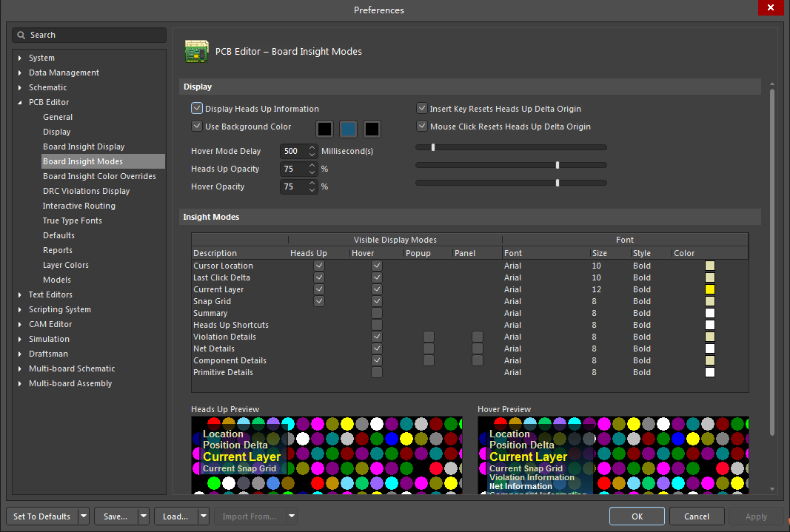
Task: Open the Set To Defaults dropdown
Action: (84, 516)
